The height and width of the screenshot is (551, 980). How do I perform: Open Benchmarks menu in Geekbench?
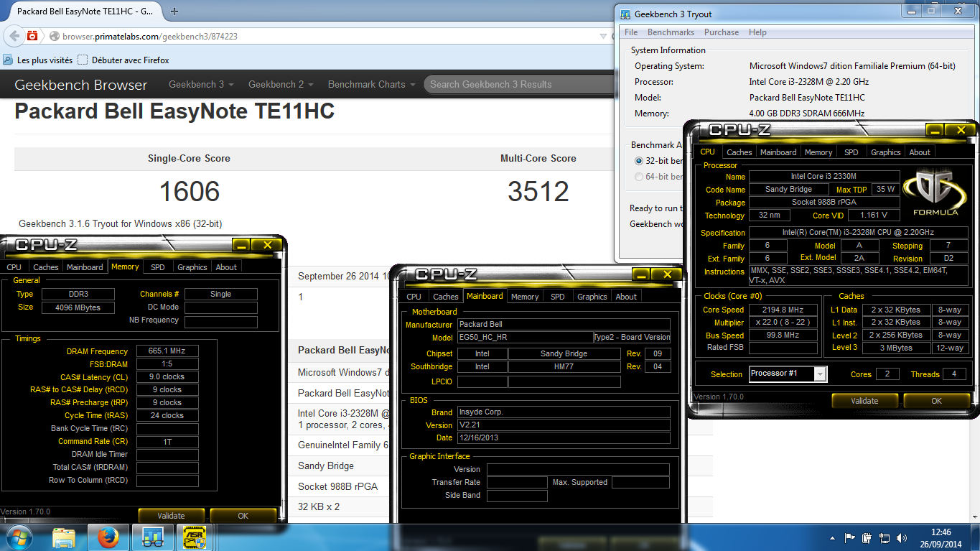pyautogui.click(x=671, y=32)
